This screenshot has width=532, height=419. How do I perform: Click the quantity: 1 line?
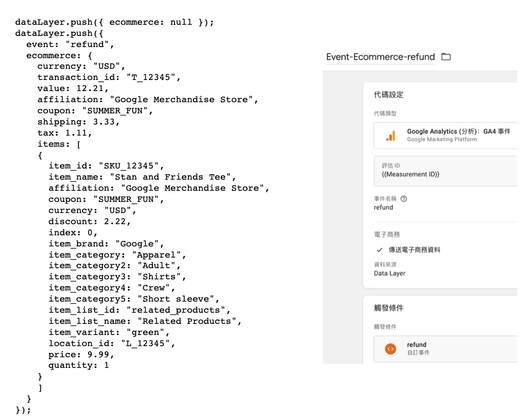tap(79, 365)
